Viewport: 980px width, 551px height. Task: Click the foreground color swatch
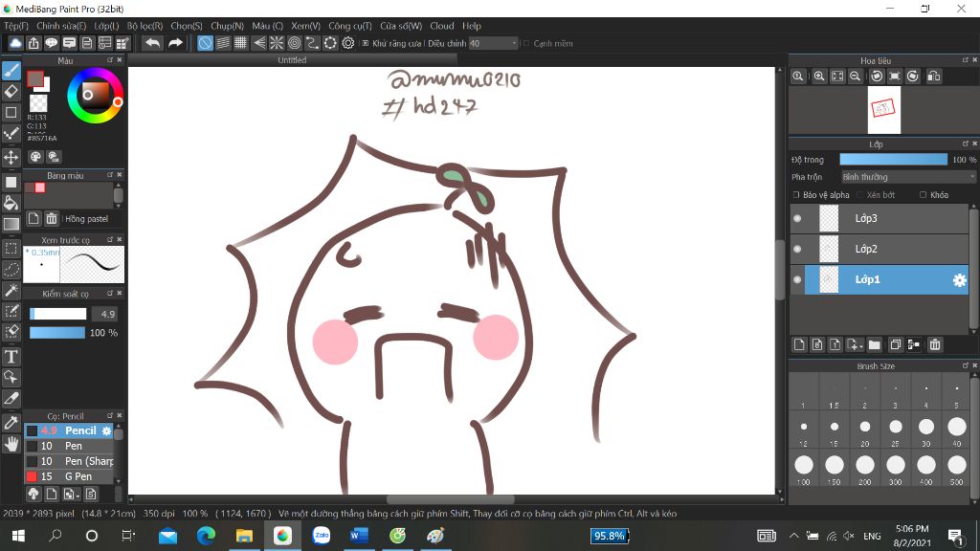pyautogui.click(x=35, y=78)
